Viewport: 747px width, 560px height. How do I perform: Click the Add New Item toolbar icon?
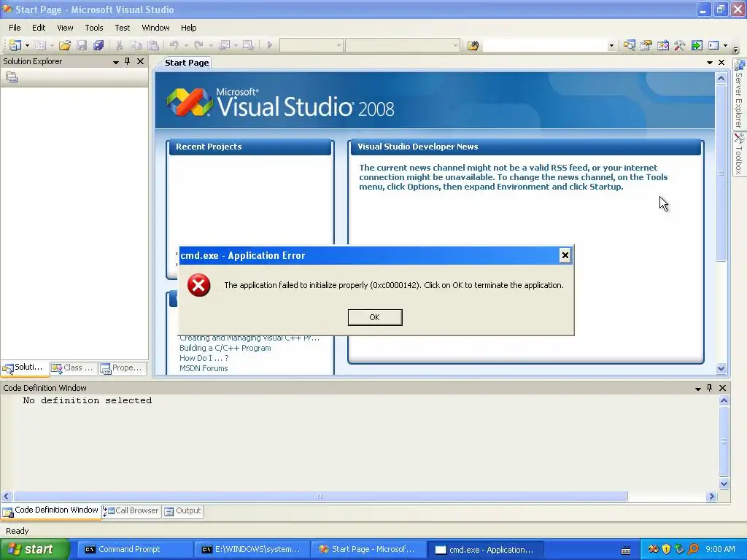(x=41, y=45)
